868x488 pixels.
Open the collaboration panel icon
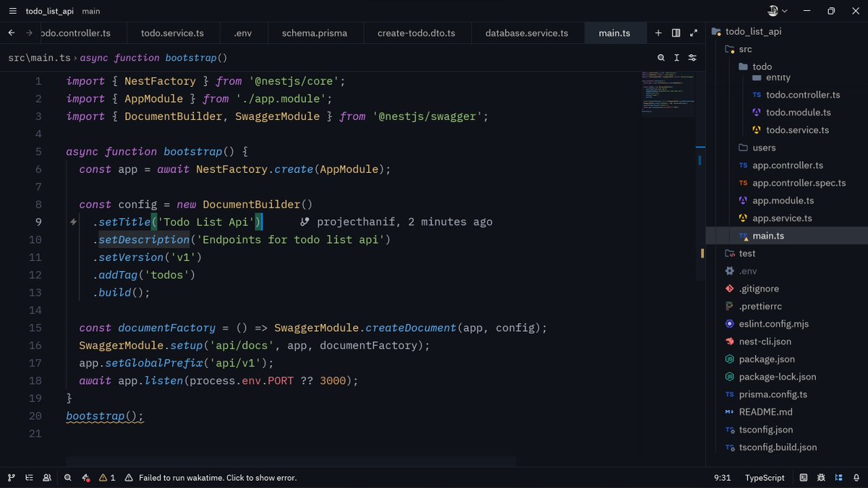coord(47,478)
